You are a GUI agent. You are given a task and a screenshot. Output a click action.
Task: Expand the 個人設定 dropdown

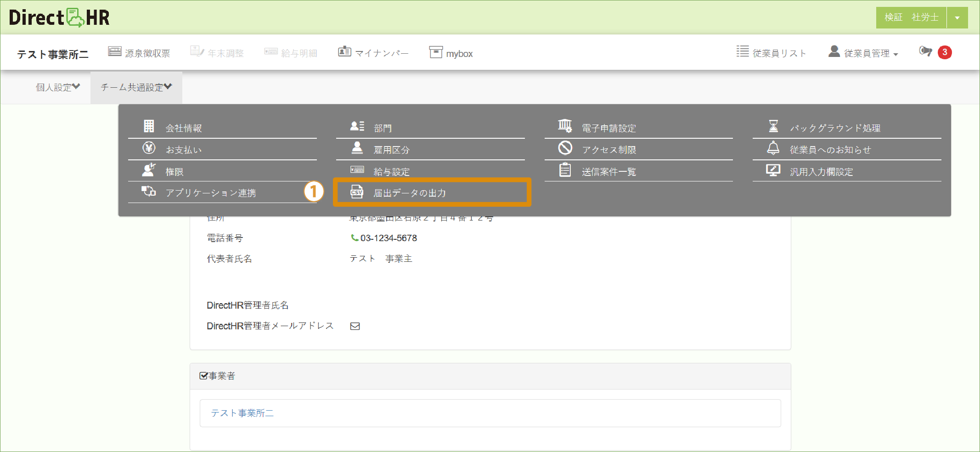click(x=58, y=87)
